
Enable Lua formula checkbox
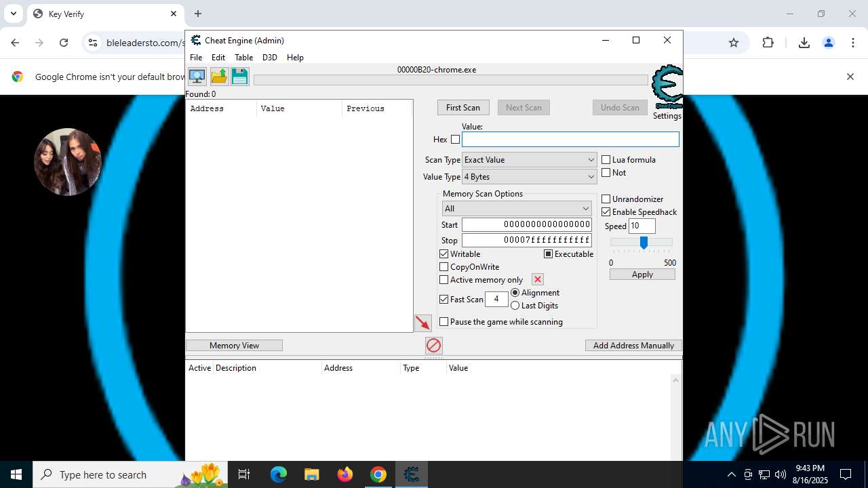(x=606, y=160)
